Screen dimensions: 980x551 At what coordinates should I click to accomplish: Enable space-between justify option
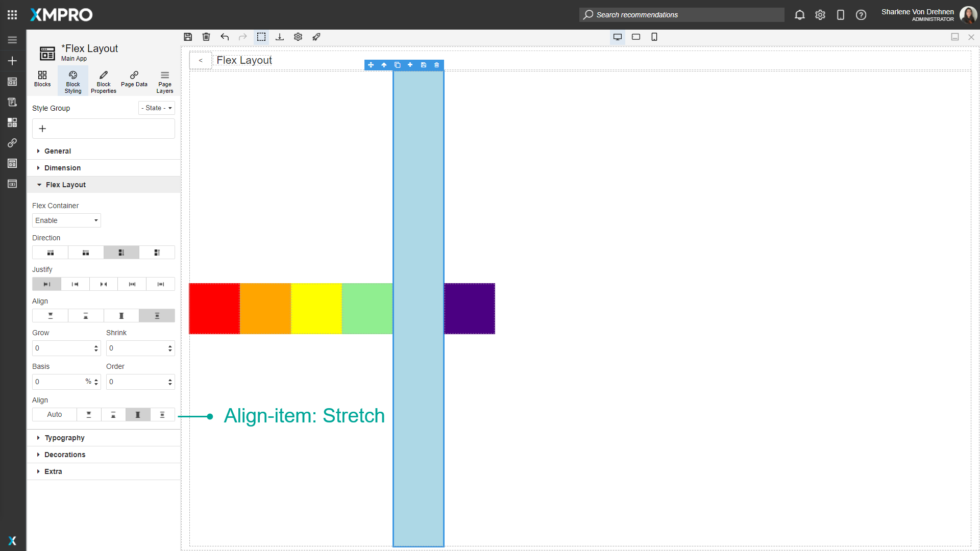(x=132, y=284)
